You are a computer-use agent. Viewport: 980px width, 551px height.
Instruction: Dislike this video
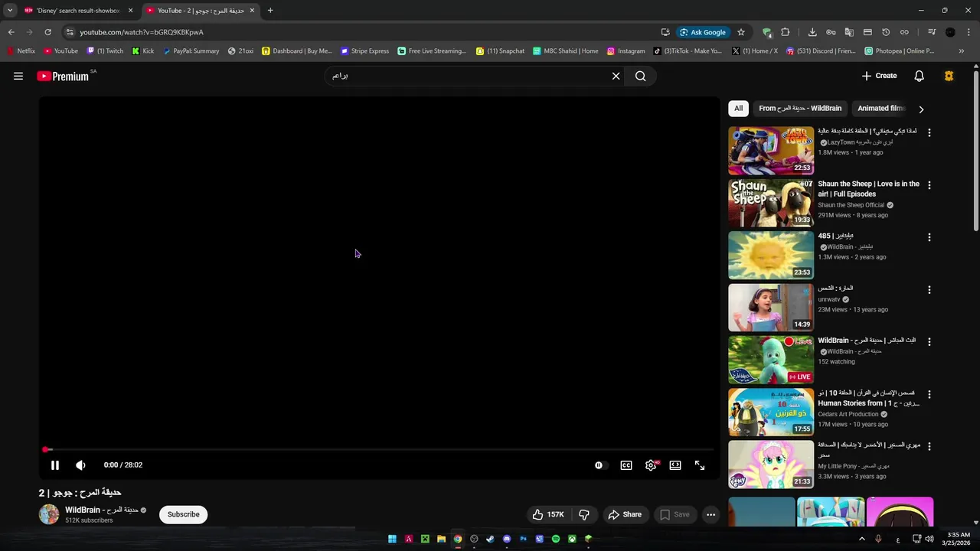(584, 514)
